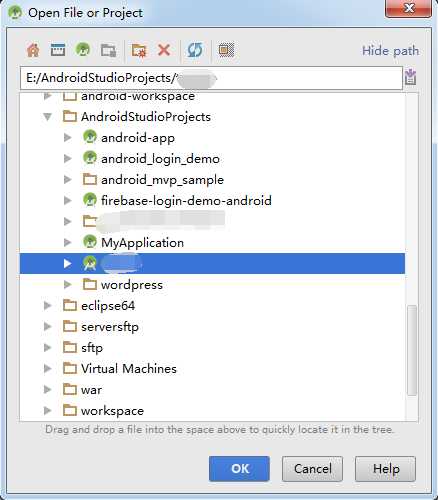Click Android icon beside android-app

90,137
